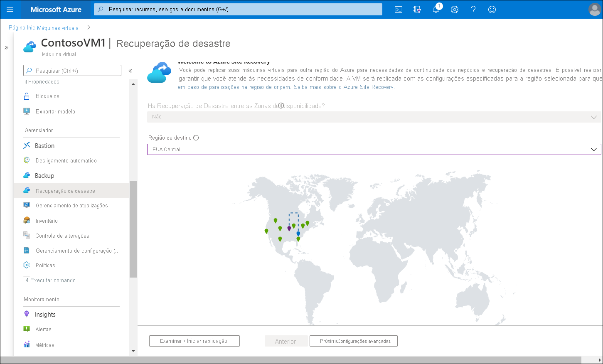
Task: Click the Bastion icon
Action: coord(27,145)
